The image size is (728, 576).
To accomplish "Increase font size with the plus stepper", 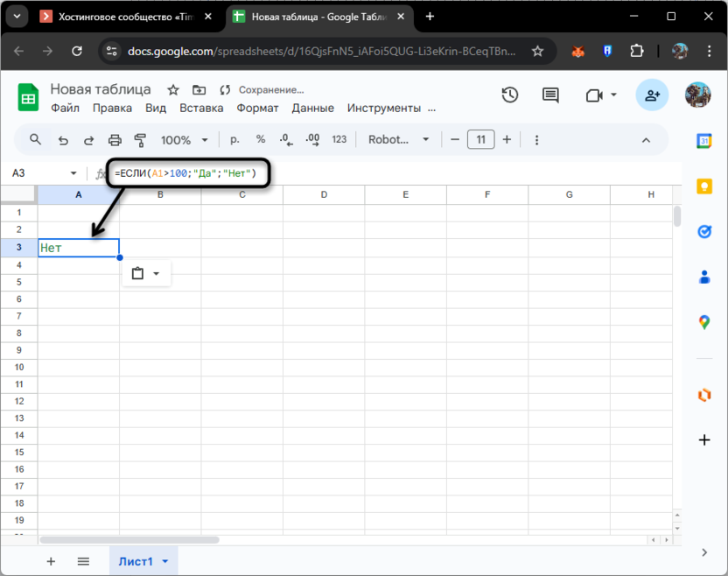I will tap(506, 139).
